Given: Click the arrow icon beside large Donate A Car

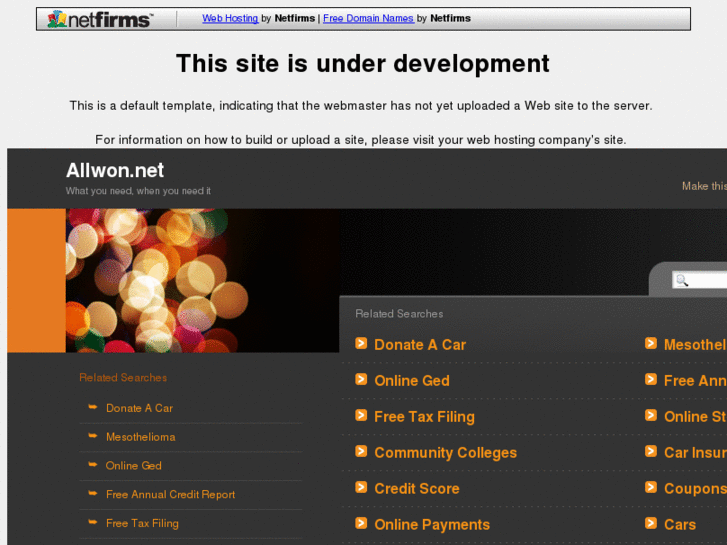Looking at the screenshot, I should tap(361, 343).
